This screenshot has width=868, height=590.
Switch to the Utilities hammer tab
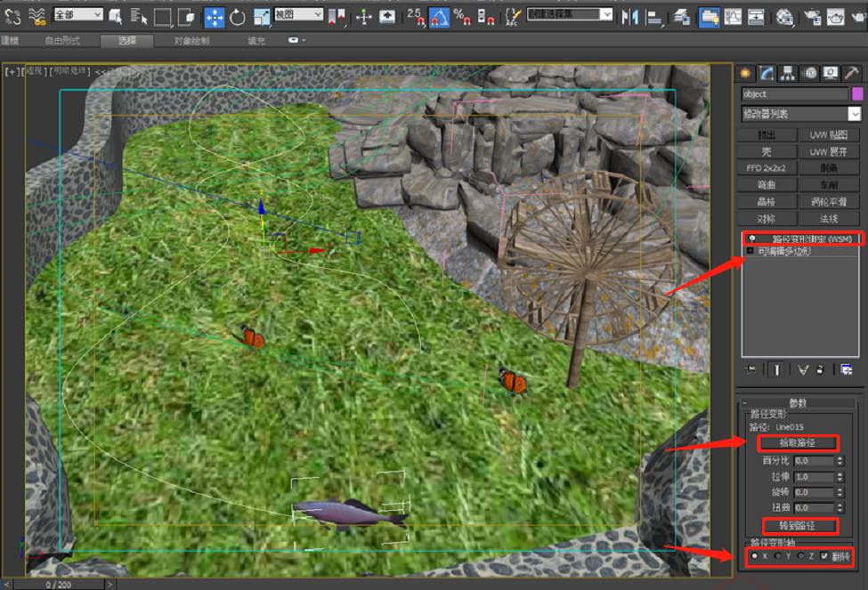point(852,73)
